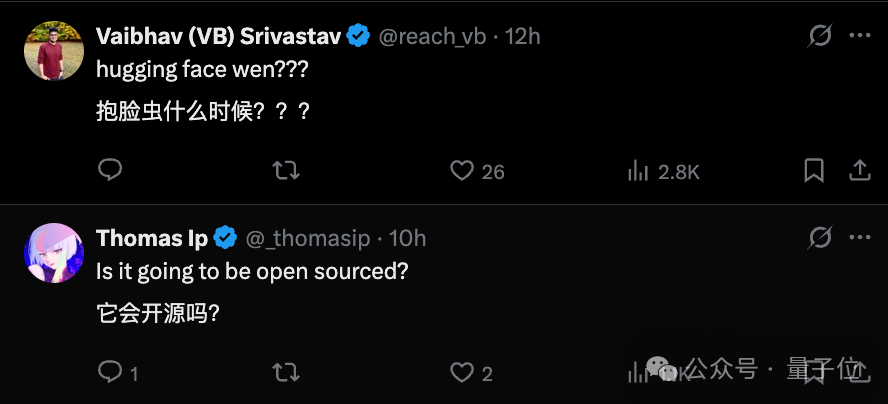Share Vaibhav's tweet via share icon
The image size is (888, 404).
point(859,171)
